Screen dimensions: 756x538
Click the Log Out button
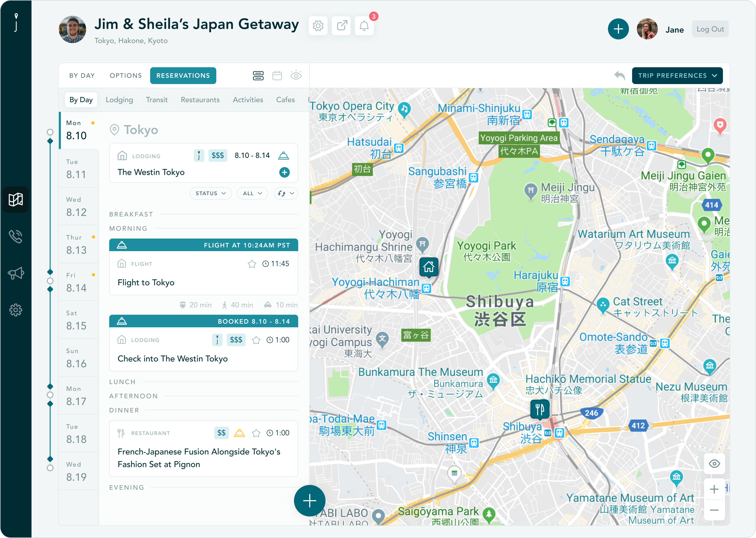point(710,29)
